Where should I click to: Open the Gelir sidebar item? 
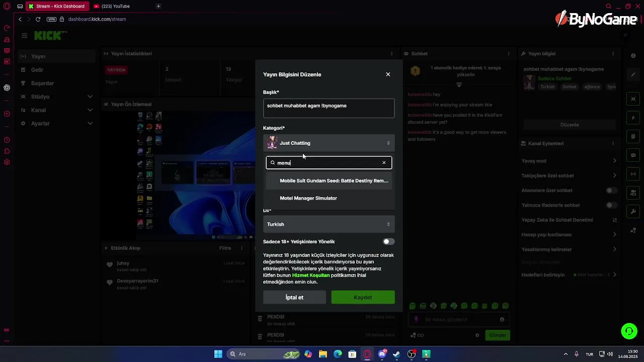point(56,70)
